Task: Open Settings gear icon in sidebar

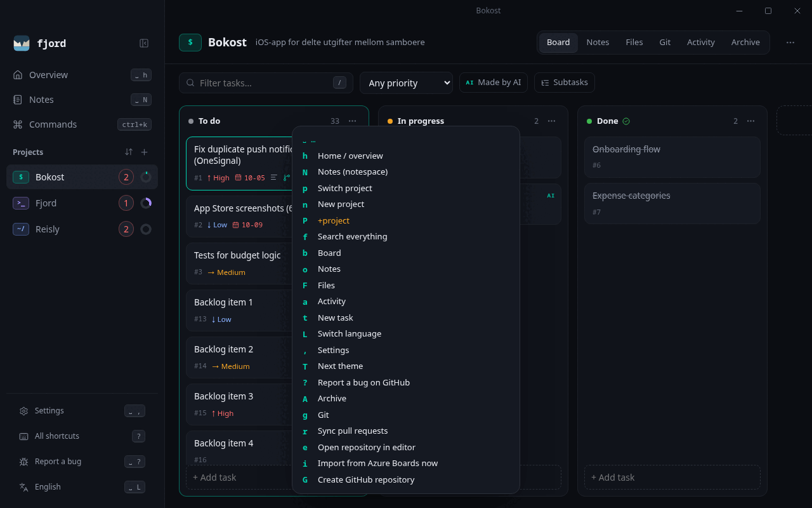Action: 24,411
